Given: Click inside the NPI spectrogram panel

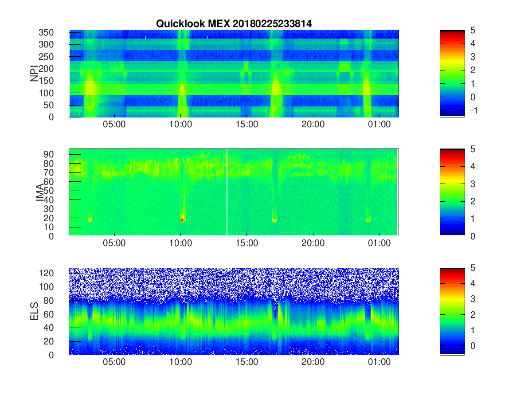Looking at the screenshot, I should (x=234, y=74).
